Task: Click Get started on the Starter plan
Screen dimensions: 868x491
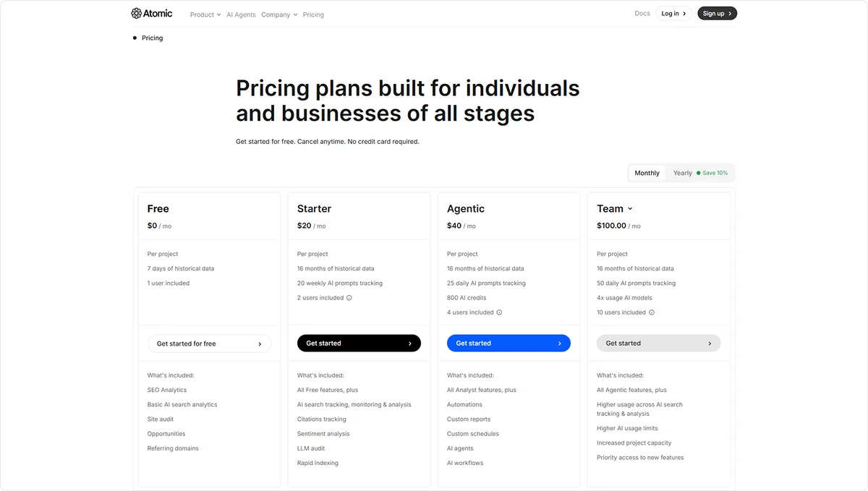Action: (359, 343)
